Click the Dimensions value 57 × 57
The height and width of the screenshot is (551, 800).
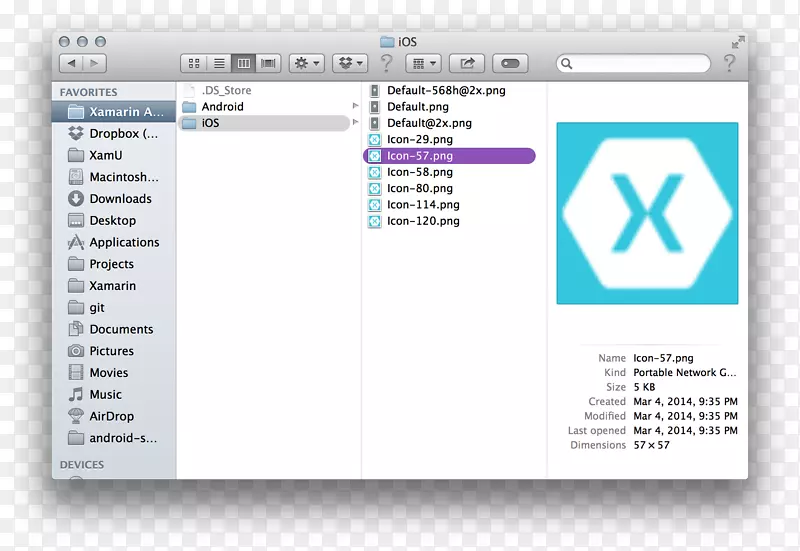[x=652, y=445]
